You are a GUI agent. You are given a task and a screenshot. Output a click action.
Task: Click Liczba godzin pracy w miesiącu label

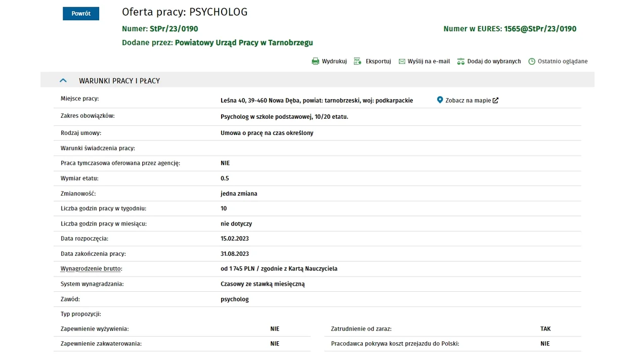(x=104, y=223)
